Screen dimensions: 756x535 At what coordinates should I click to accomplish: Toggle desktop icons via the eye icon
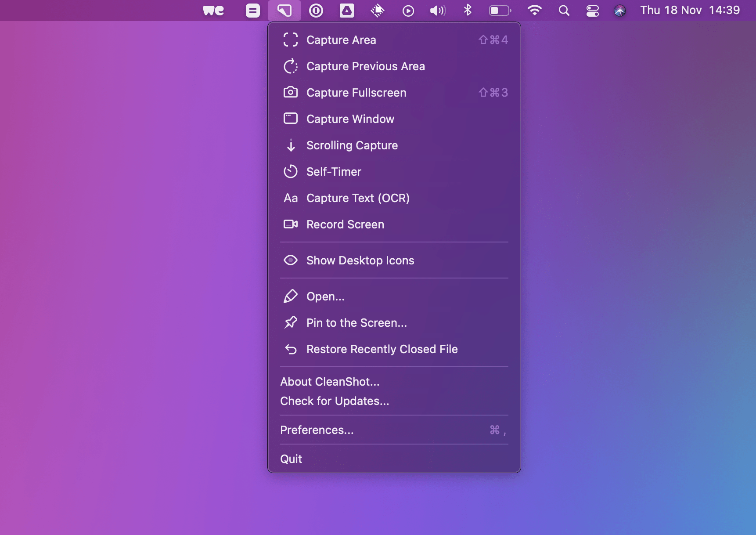pos(291,260)
